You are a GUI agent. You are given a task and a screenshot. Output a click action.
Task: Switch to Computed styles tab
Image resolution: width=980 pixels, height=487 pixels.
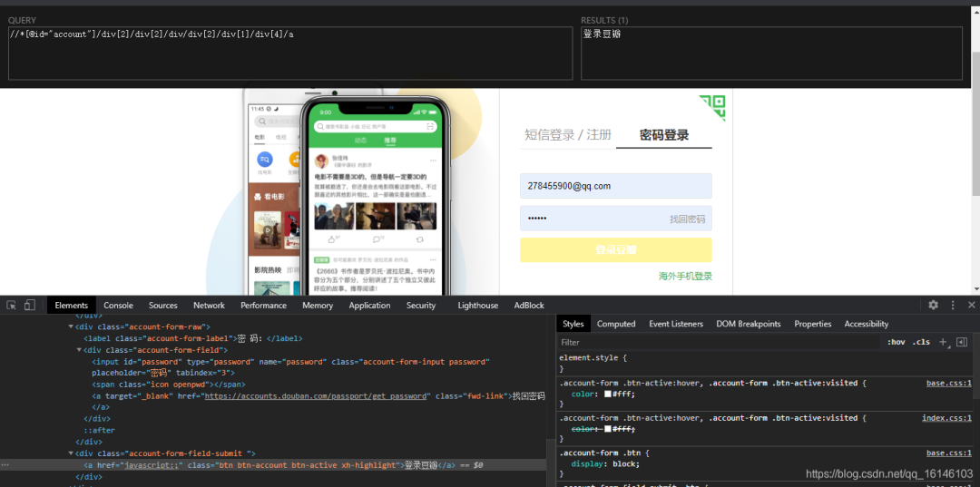click(x=616, y=324)
